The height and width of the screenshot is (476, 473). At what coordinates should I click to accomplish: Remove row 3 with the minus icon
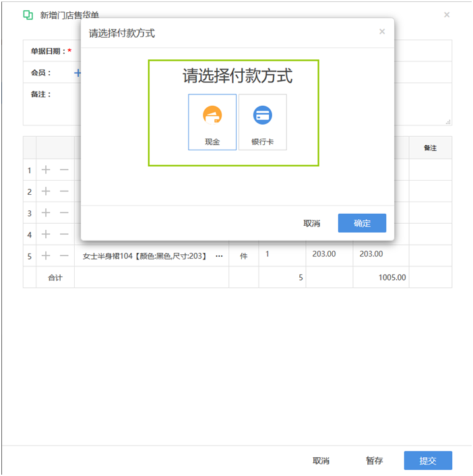pos(64,213)
